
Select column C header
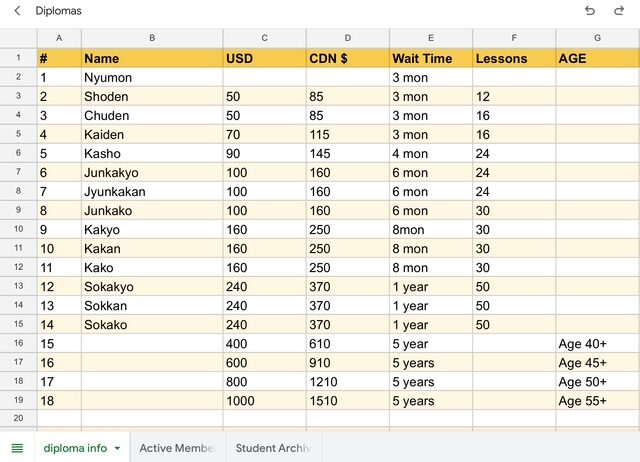264,38
